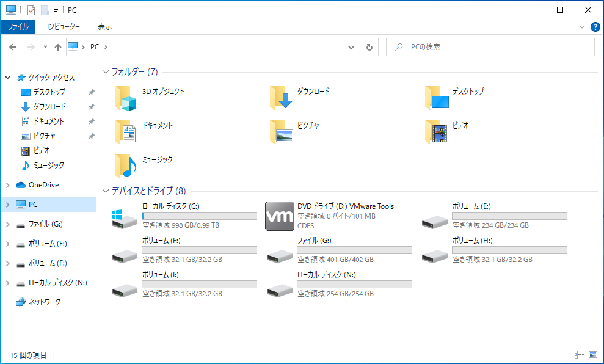Open the help question mark icon
Screen dimensions: 604x364
point(595,27)
